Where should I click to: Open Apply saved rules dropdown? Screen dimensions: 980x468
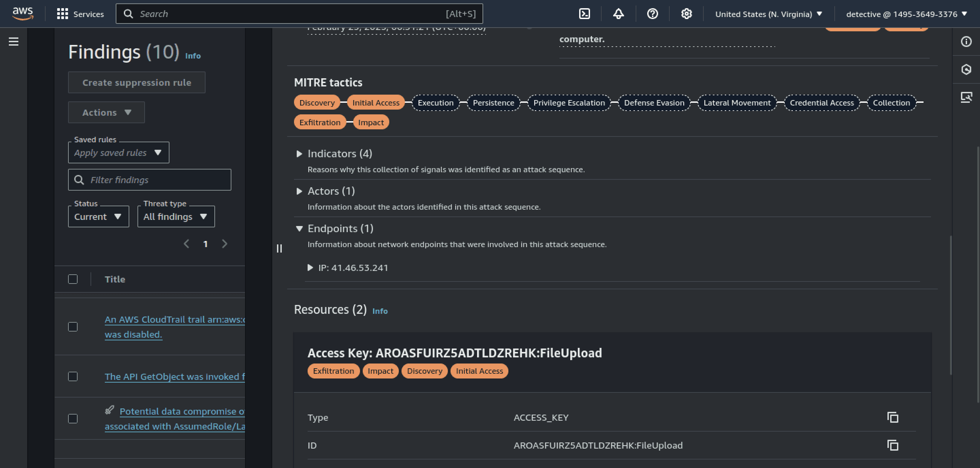pos(119,152)
